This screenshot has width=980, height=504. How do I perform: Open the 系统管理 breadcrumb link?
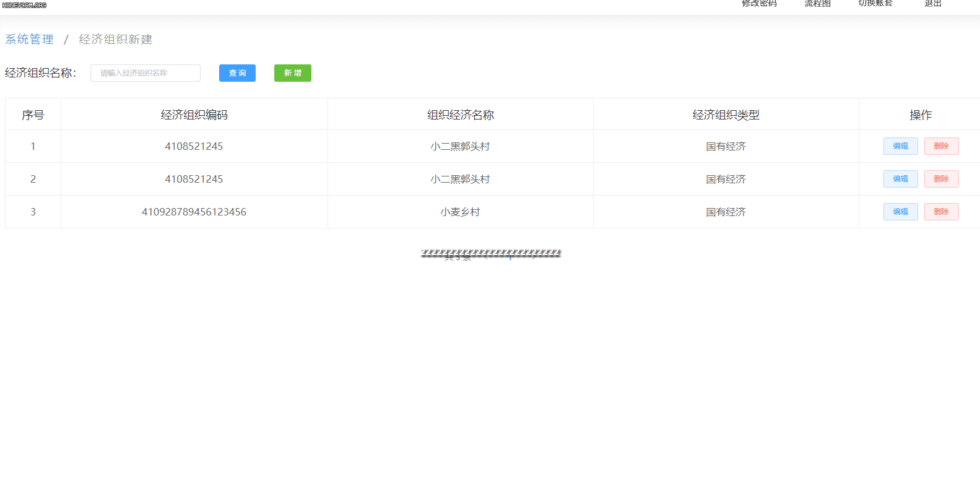(x=29, y=39)
